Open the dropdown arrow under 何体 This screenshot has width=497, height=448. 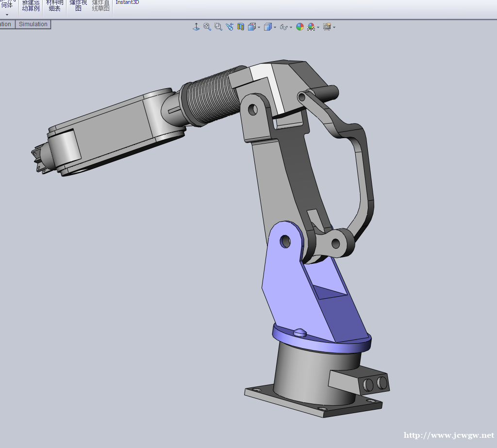point(7,15)
